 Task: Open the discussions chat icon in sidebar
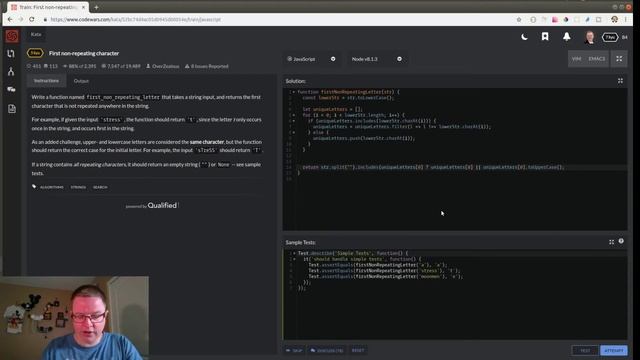click(x=11, y=89)
